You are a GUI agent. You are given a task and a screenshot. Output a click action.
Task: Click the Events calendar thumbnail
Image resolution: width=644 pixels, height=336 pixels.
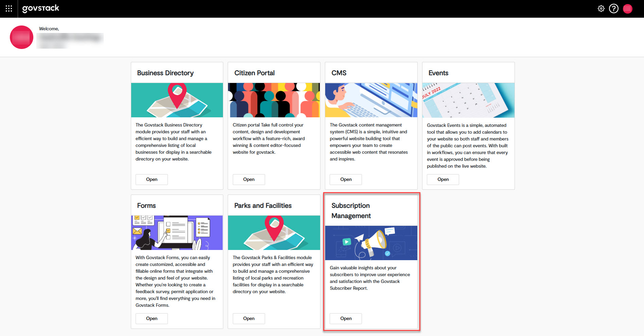click(x=468, y=100)
